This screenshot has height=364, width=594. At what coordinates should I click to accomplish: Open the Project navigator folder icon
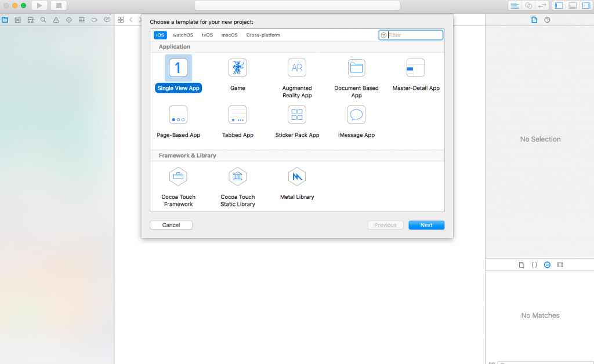[5, 20]
